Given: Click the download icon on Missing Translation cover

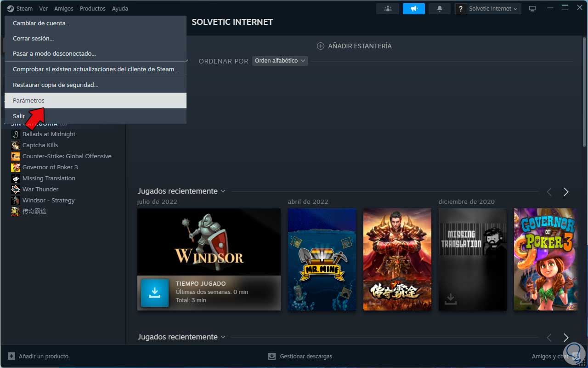Looking at the screenshot, I should point(451,299).
